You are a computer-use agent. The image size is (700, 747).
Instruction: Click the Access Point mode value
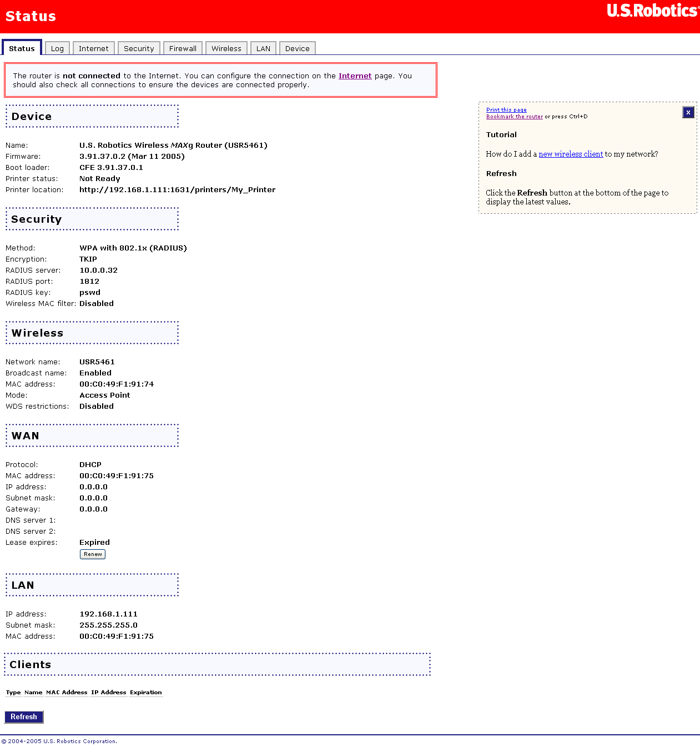coord(105,395)
